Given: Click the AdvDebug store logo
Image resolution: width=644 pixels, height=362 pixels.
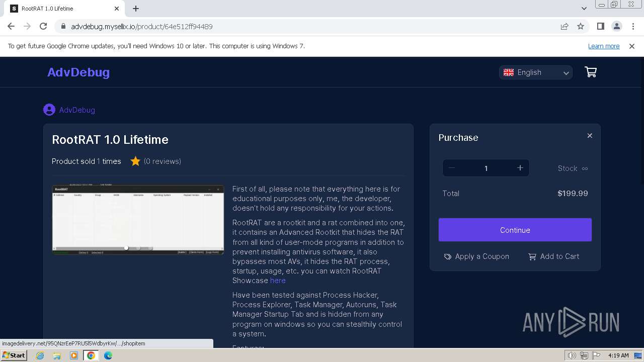Looking at the screenshot, I should pos(78,72).
